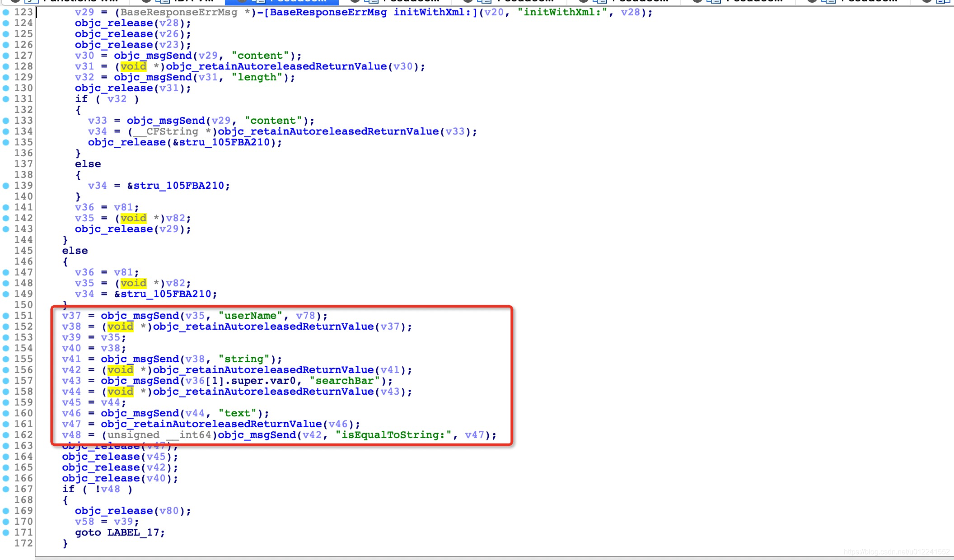Screen dimensions: 954x560
Task: Click the breakpoint dot for line 135
Action: tap(6, 142)
